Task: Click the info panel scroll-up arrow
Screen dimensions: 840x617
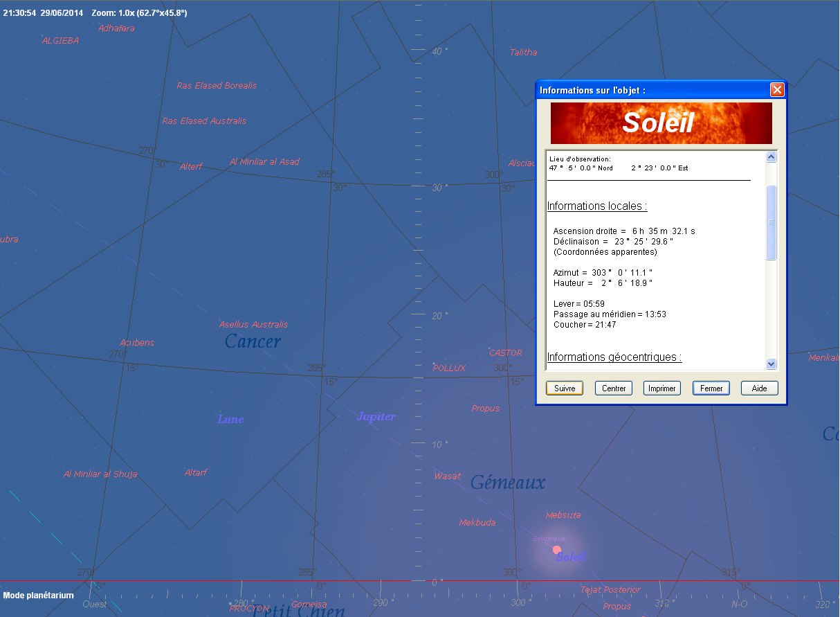Action: pos(771,157)
